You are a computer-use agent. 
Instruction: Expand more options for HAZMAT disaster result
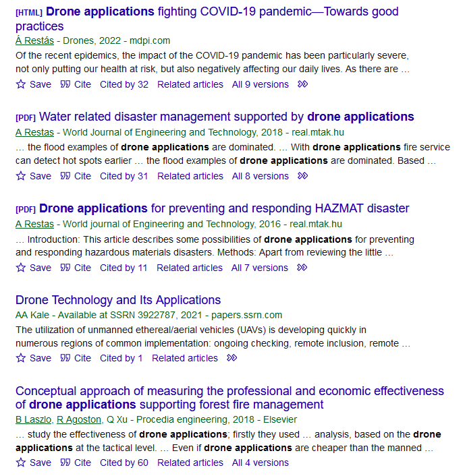[x=302, y=268]
